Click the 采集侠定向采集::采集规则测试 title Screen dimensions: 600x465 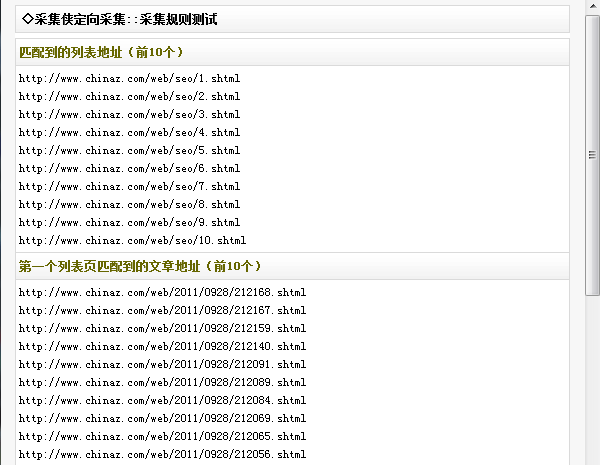click(120, 19)
